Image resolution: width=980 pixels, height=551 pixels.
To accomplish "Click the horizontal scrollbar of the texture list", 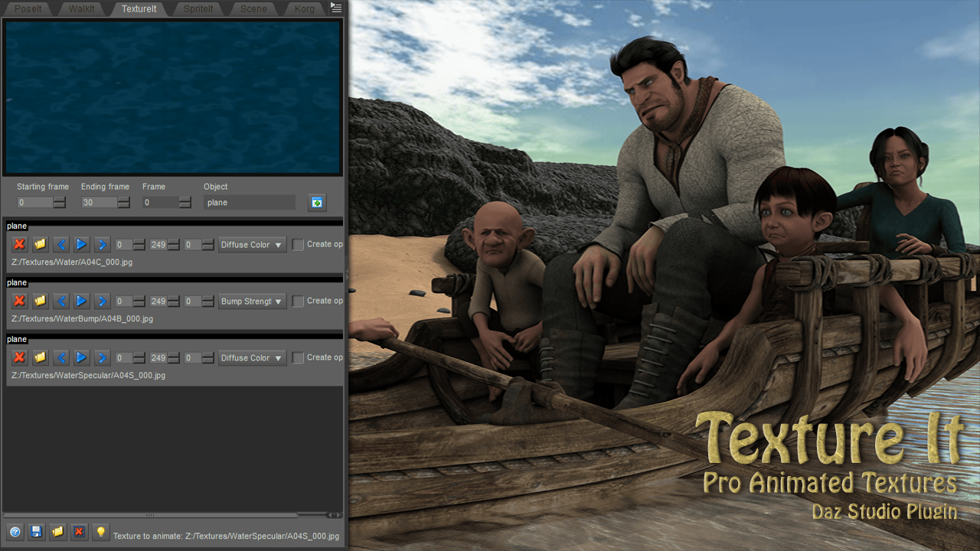I will click(150, 515).
